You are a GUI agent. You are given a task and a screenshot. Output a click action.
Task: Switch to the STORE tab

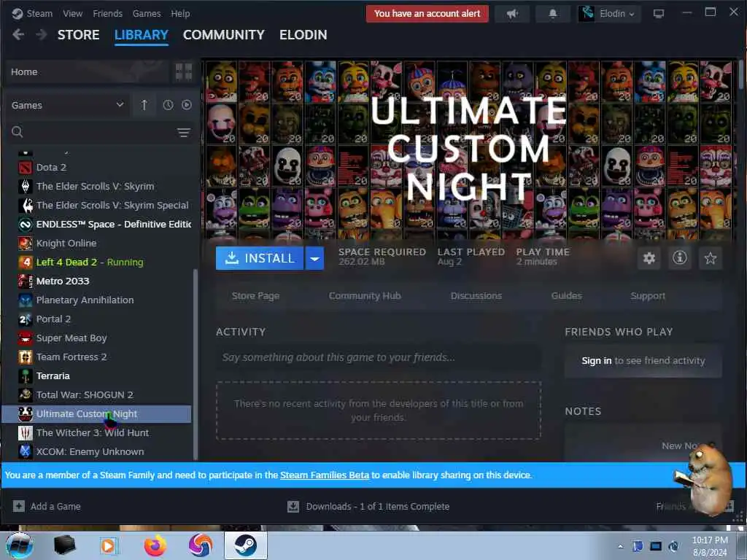(x=79, y=35)
